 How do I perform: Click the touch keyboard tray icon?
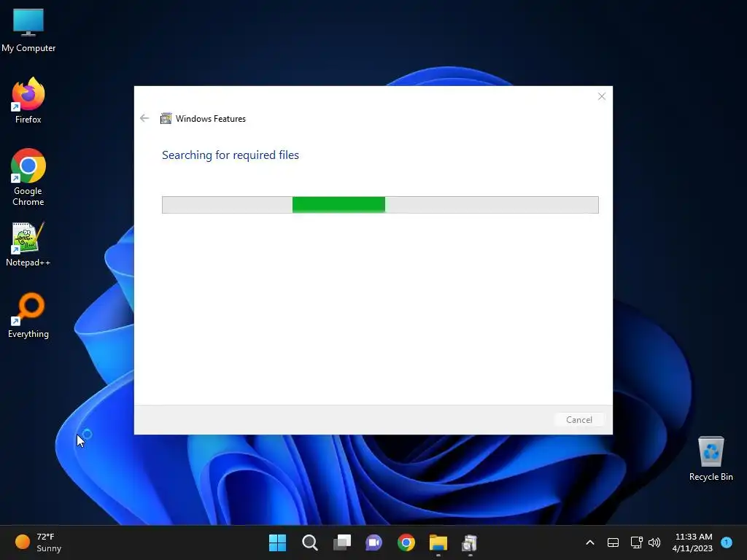coord(613,542)
